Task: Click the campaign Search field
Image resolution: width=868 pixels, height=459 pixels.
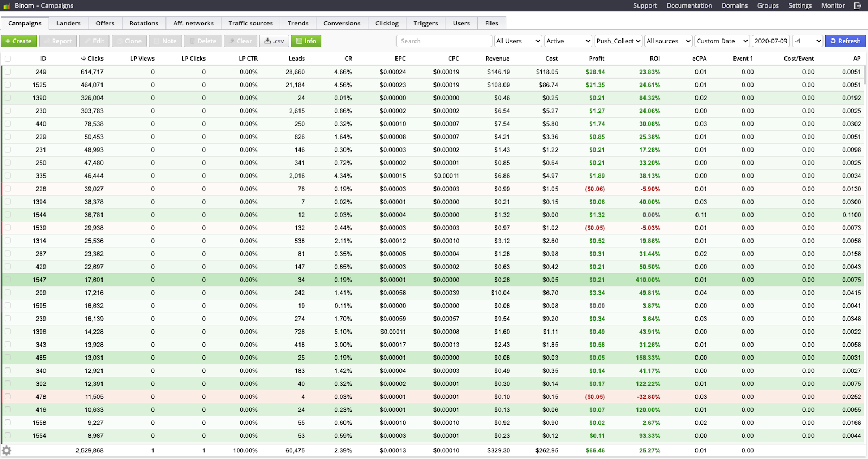Action: 444,41
